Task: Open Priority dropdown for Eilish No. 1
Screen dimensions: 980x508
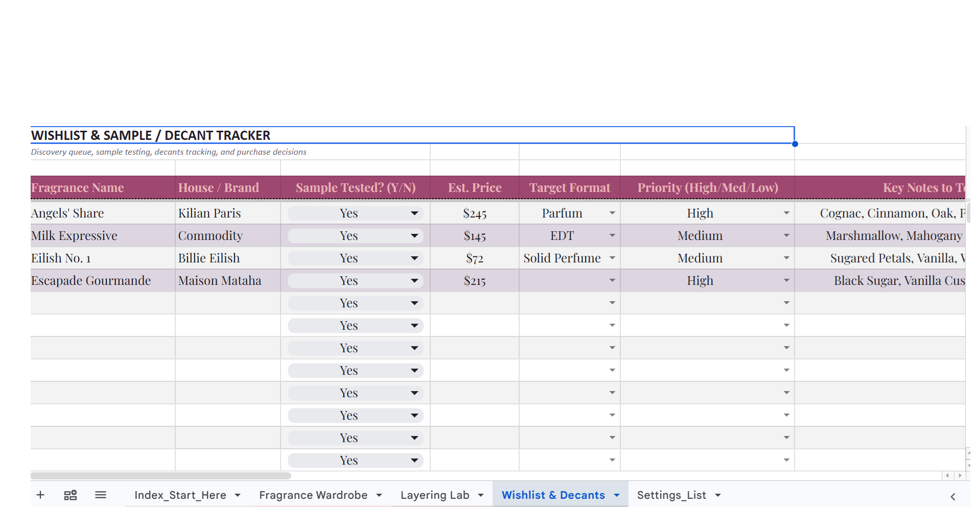Action: pos(786,258)
